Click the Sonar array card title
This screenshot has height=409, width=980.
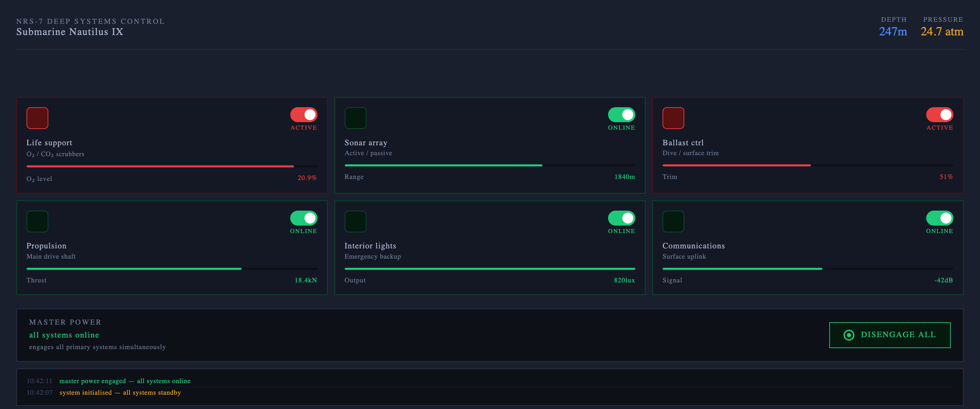tap(365, 143)
